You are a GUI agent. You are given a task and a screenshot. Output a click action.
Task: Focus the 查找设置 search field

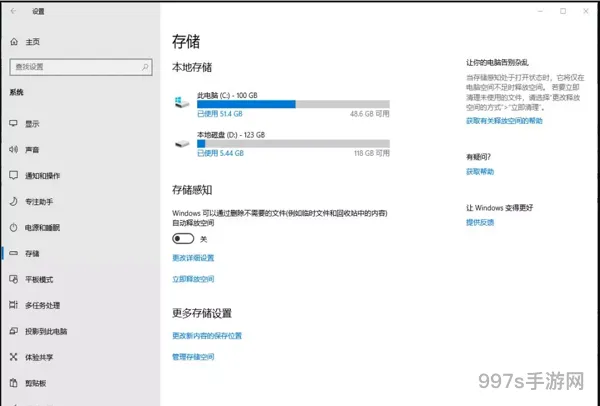(x=81, y=67)
